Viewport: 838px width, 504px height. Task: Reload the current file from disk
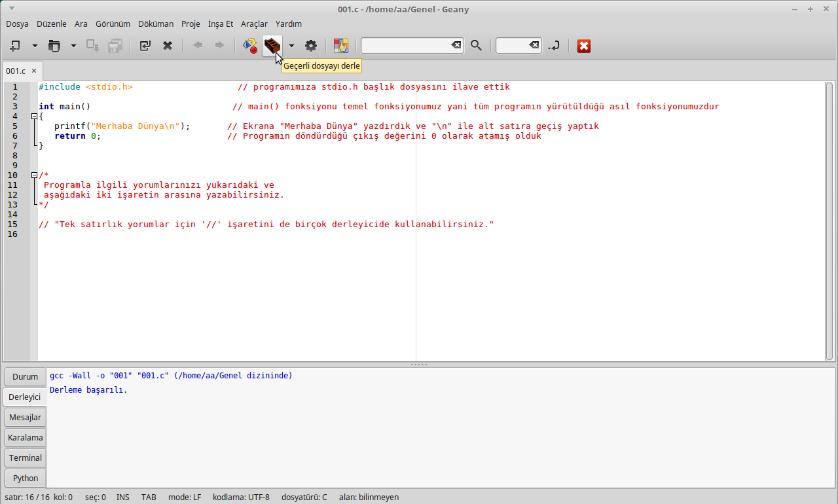pyautogui.click(x=145, y=46)
